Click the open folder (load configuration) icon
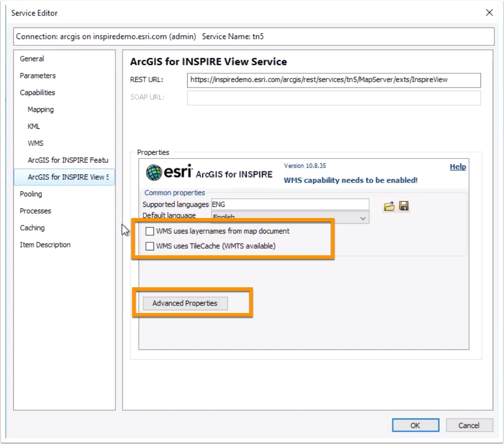Viewport: 504px width, 444px height. [389, 206]
